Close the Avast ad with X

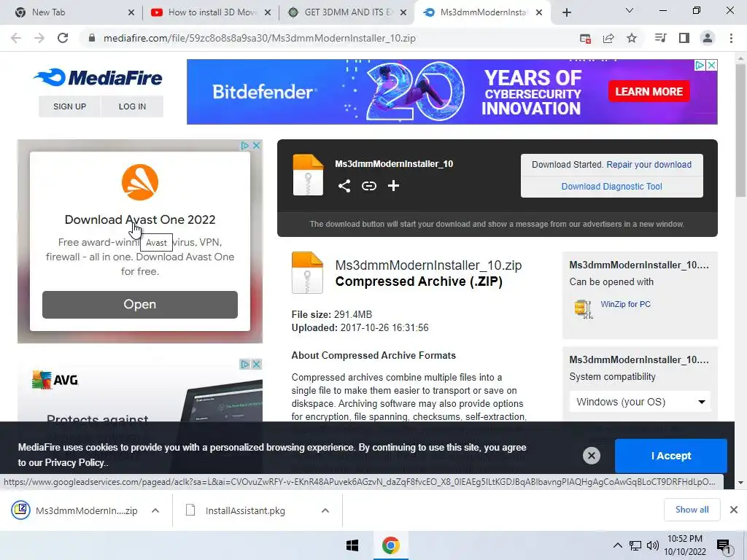[256, 145]
